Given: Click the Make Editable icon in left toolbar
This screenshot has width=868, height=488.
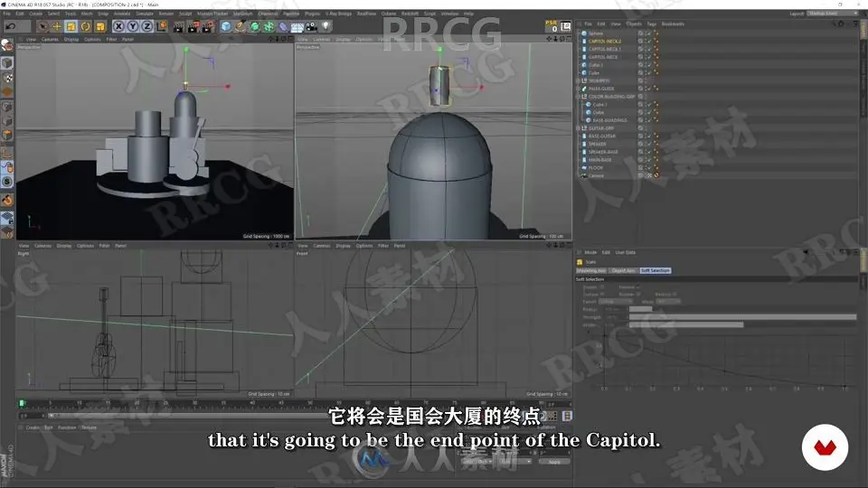Looking at the screenshot, I should (x=6, y=45).
